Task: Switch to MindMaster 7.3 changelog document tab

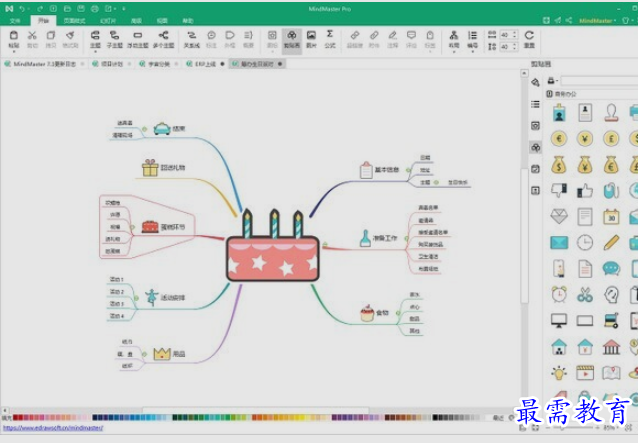Action: [x=44, y=64]
